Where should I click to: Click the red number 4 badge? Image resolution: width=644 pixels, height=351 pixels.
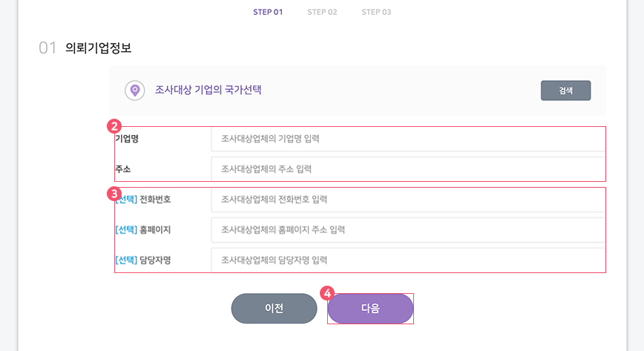tap(327, 293)
